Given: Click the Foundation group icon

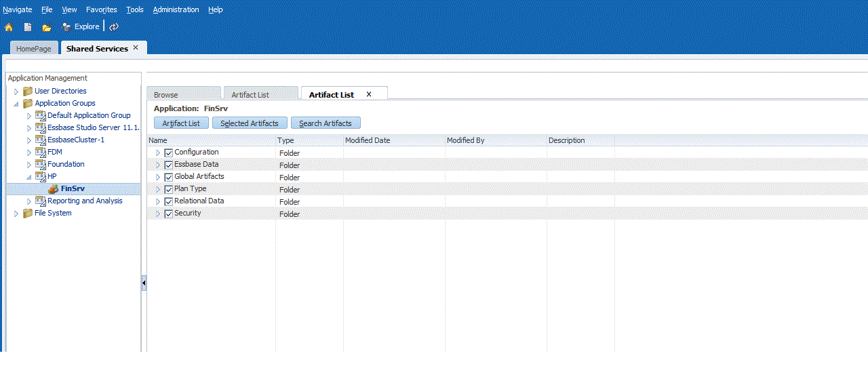Looking at the screenshot, I should pyautogui.click(x=40, y=165).
